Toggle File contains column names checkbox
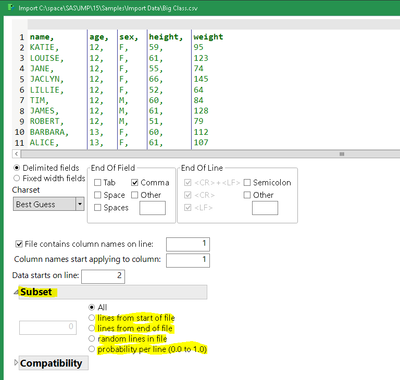 [x=19, y=244]
